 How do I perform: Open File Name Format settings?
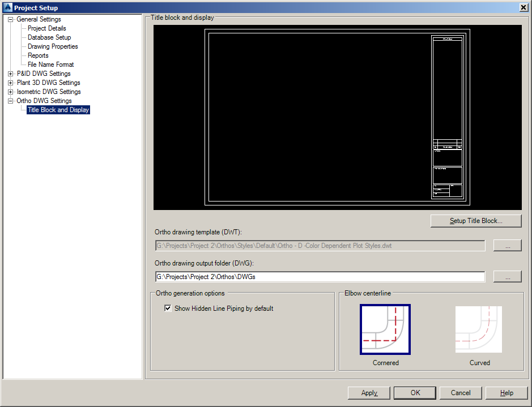pyautogui.click(x=50, y=65)
